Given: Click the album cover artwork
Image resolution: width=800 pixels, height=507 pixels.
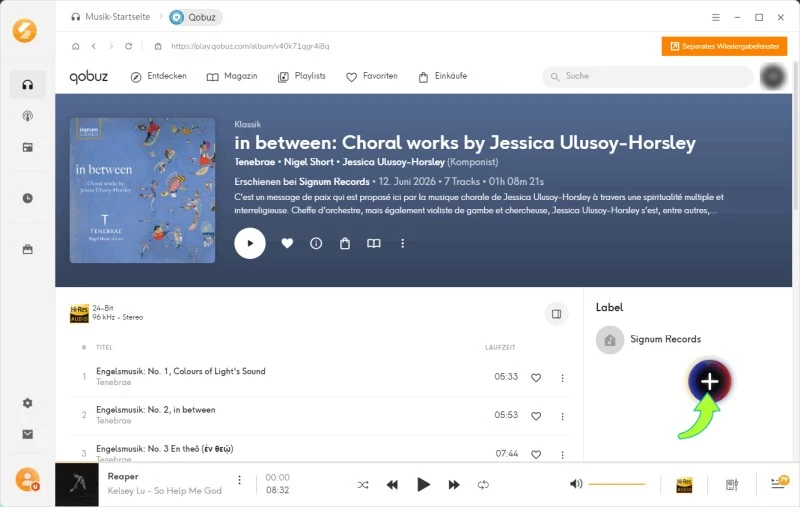Looking at the screenshot, I should tap(142, 190).
